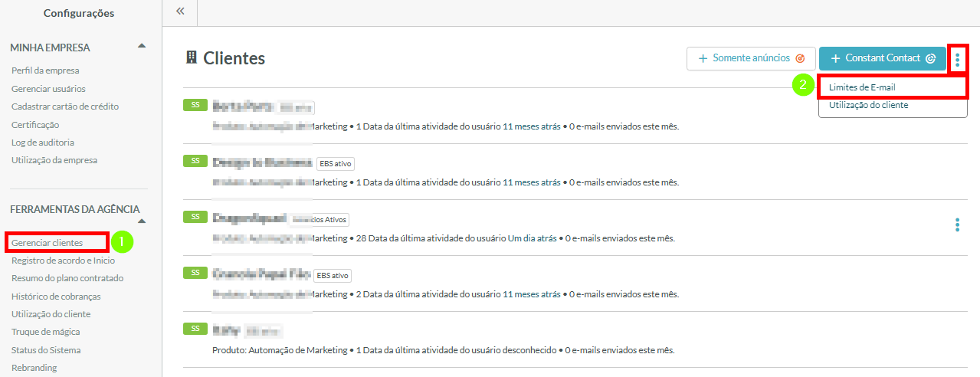This screenshot has height=377, width=980.
Task: Collapse the FERRAMENTAS DA AGÊNCIA section
Action: [x=141, y=221]
